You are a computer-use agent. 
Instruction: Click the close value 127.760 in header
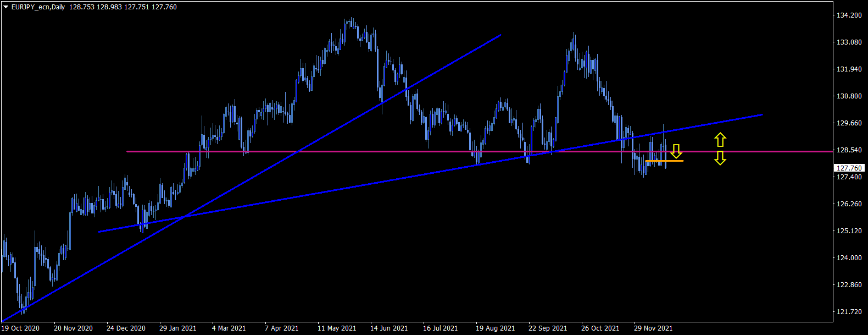(x=164, y=7)
